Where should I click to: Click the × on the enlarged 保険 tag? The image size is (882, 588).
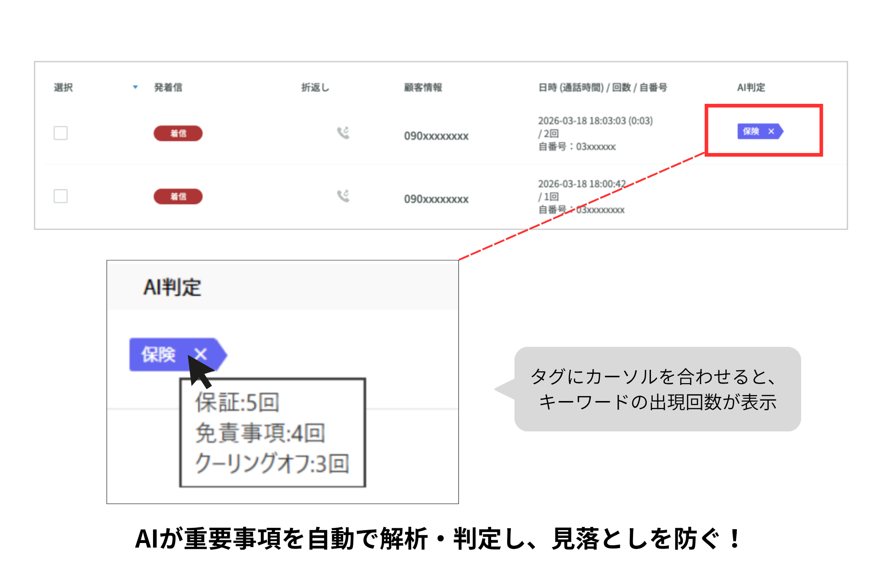[201, 354]
